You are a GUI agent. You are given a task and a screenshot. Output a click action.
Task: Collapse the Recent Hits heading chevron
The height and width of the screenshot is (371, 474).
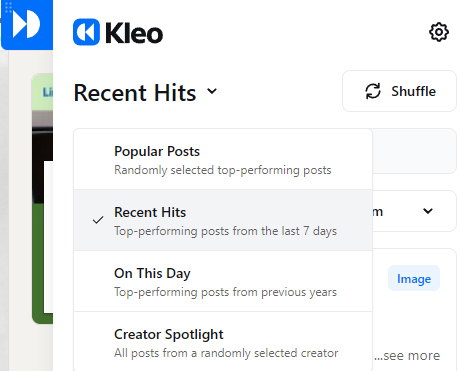(x=212, y=91)
